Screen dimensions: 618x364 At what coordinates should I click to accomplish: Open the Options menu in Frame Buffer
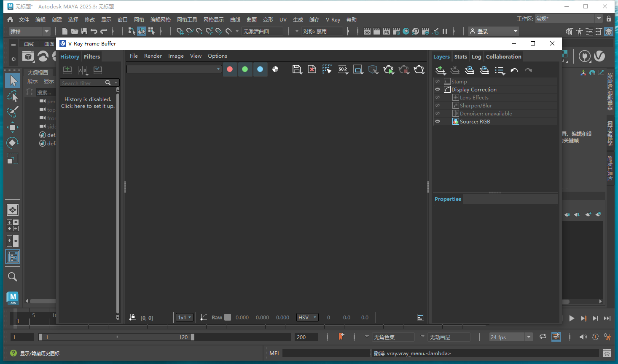coord(217,56)
